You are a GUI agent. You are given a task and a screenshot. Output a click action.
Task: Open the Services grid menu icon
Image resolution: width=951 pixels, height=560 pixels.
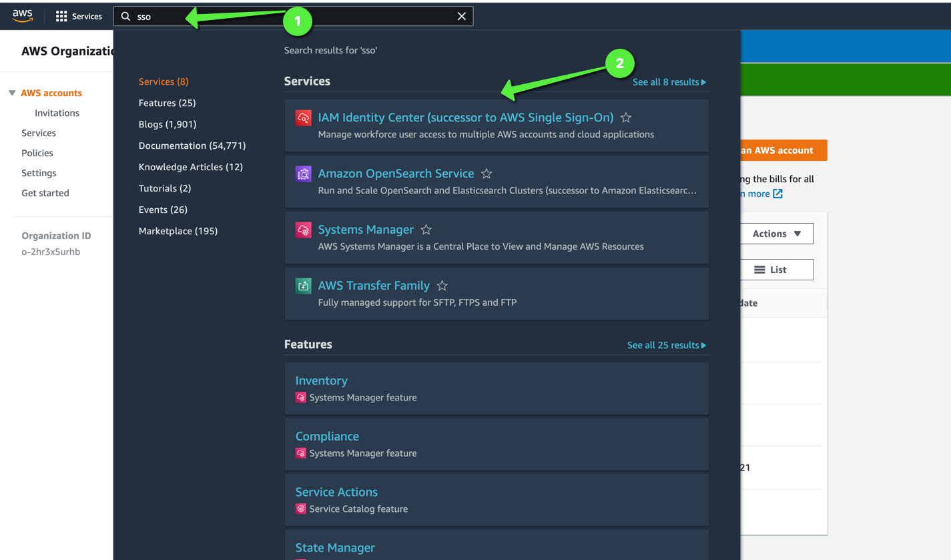[x=61, y=17]
